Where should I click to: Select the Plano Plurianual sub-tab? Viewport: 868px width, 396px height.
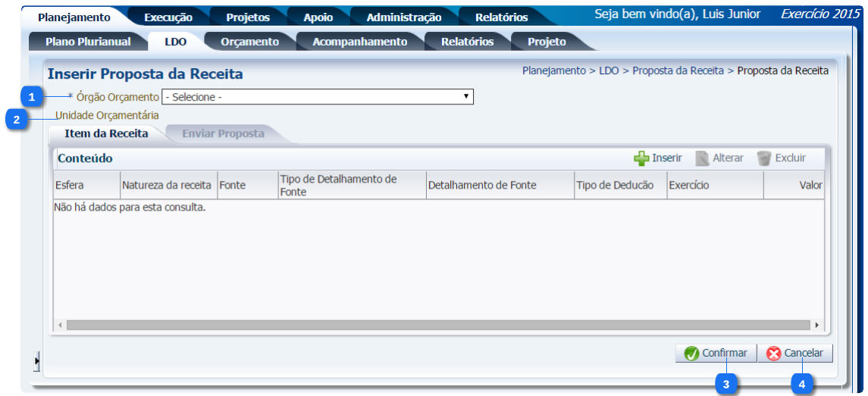(x=88, y=42)
